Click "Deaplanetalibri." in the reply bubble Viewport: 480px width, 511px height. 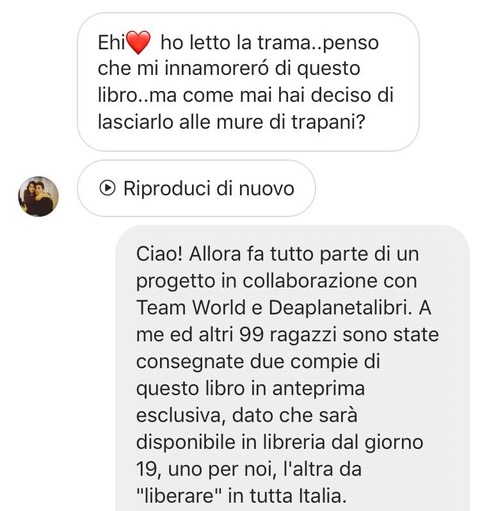pos(340,308)
